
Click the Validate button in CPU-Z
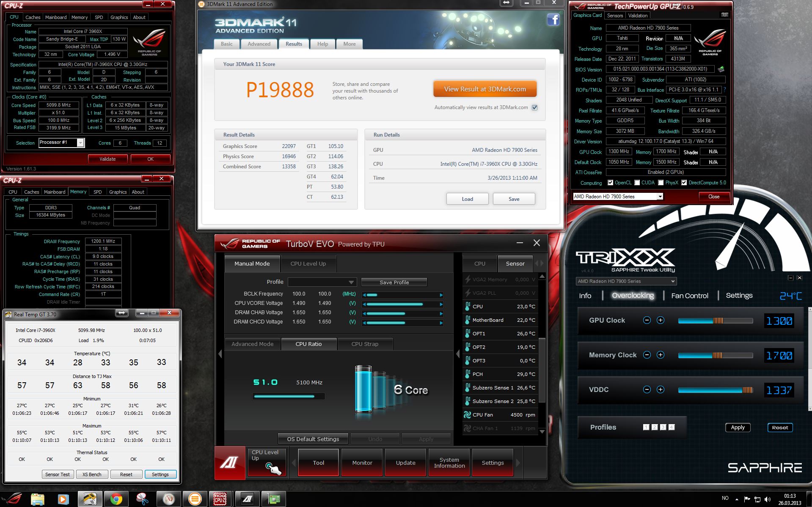point(107,159)
